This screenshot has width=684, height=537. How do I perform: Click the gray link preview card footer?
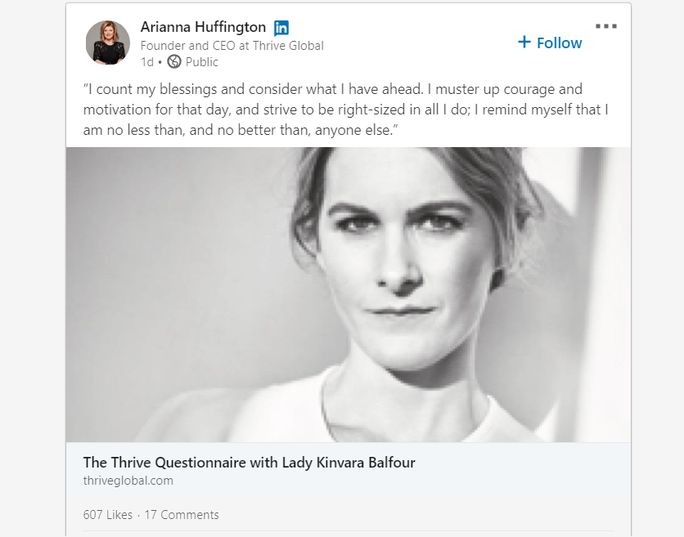(x=500, y=471)
